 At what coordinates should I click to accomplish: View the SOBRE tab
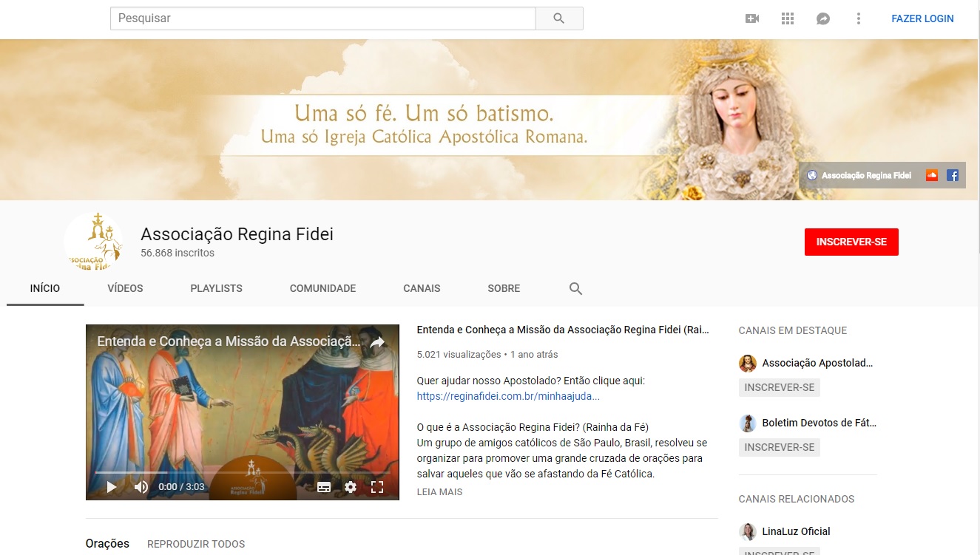click(x=504, y=288)
